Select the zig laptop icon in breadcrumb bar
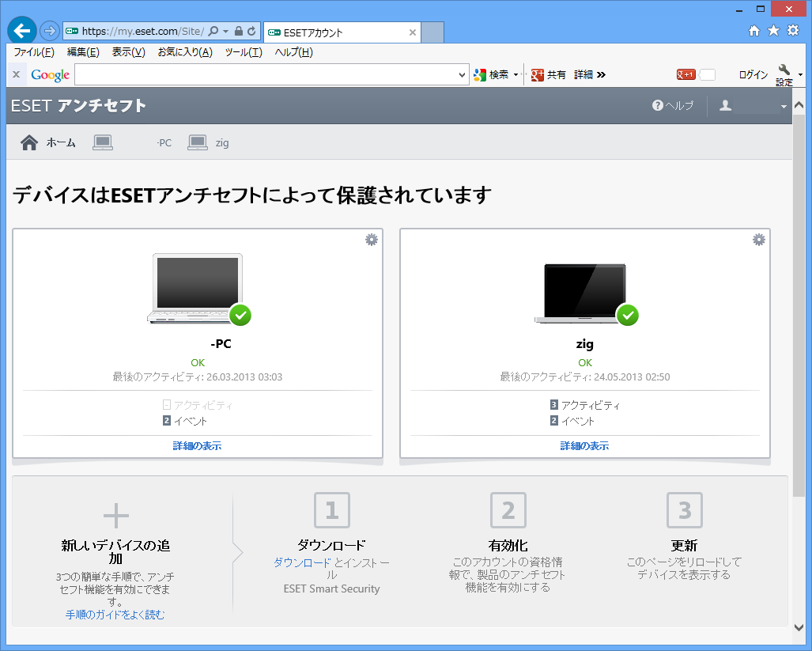Viewport: 812px width, 651px height. coord(198,142)
